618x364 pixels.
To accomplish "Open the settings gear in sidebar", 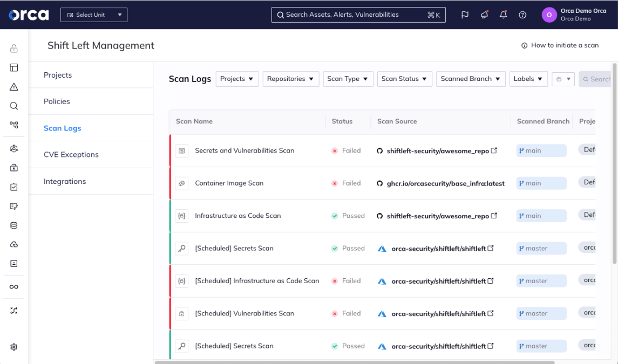I will [x=14, y=347].
